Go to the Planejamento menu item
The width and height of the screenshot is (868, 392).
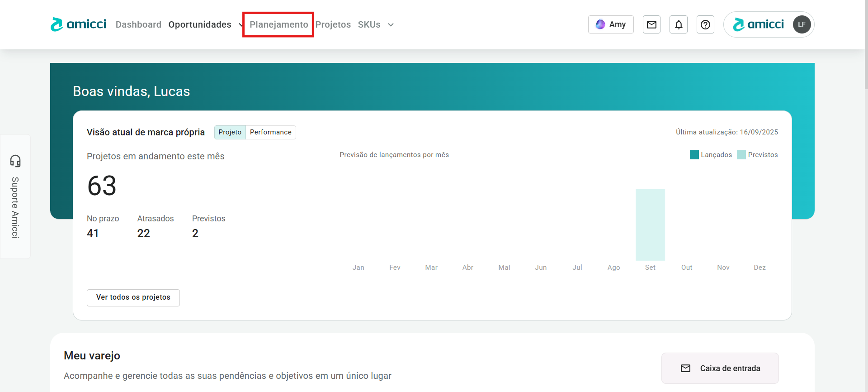pyautogui.click(x=278, y=24)
